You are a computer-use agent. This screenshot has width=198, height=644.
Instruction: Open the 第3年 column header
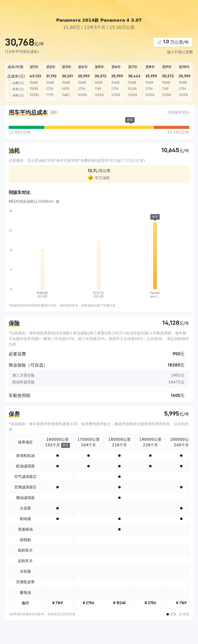point(67,67)
